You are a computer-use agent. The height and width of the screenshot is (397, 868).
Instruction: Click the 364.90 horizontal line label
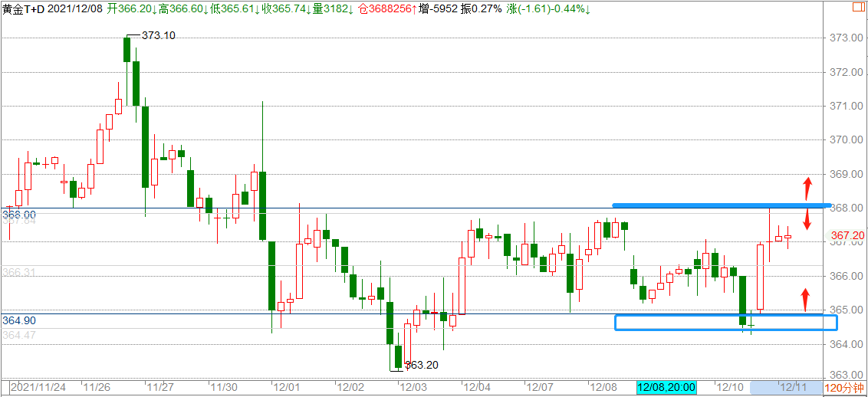[19, 320]
